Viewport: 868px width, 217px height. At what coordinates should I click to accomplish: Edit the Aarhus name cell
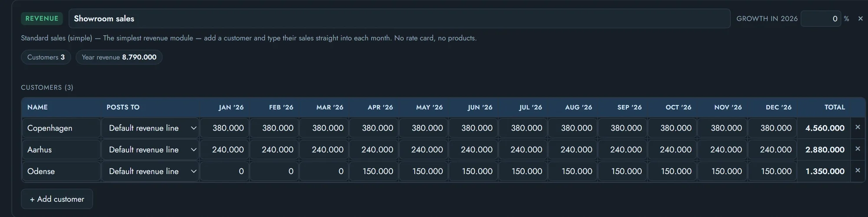[61, 150]
